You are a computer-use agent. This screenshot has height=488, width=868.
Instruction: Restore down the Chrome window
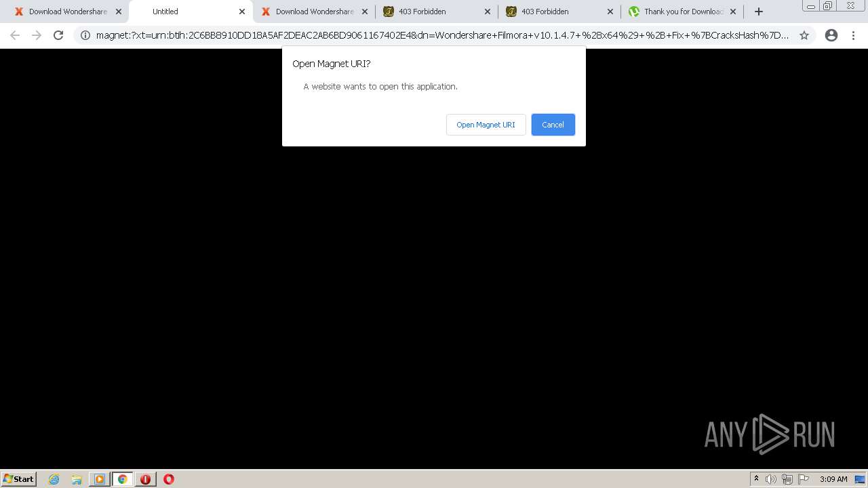pos(828,6)
